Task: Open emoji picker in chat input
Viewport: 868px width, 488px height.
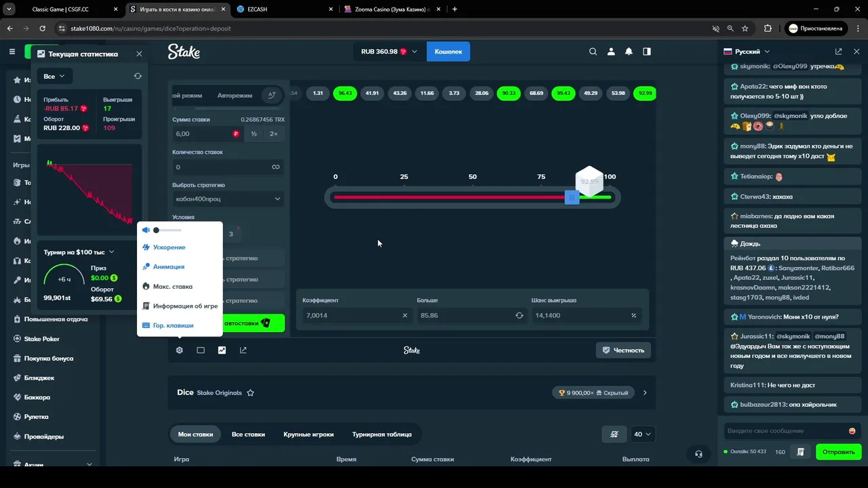Action: point(852,431)
